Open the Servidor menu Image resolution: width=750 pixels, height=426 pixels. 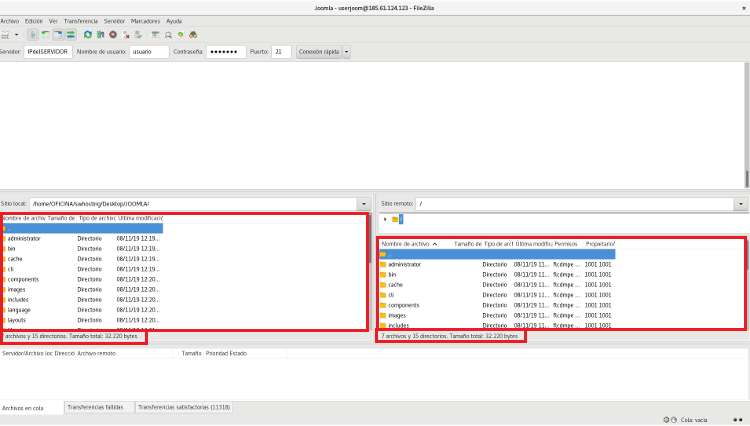(114, 21)
